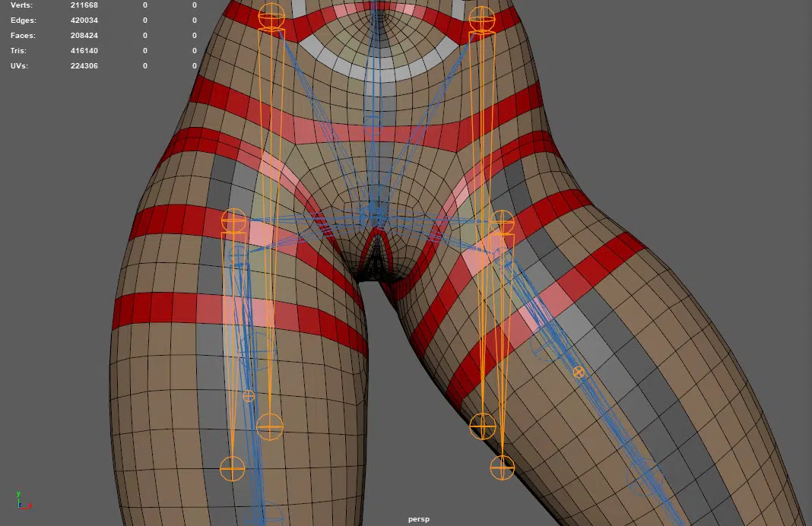Select the Faces: heads-up display label
Viewport: 812px width, 526px height.
(x=23, y=35)
